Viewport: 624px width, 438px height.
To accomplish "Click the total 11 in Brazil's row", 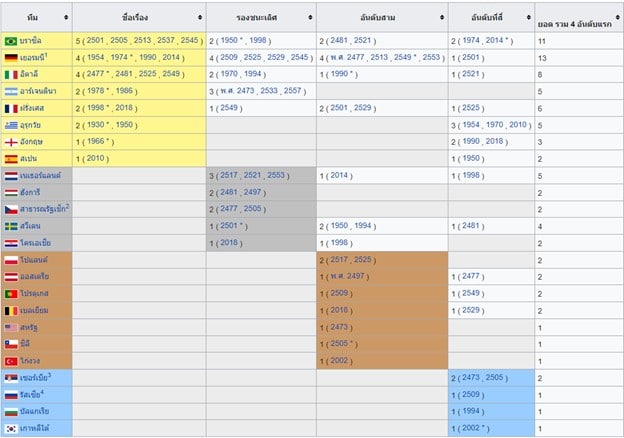I will [x=542, y=41].
